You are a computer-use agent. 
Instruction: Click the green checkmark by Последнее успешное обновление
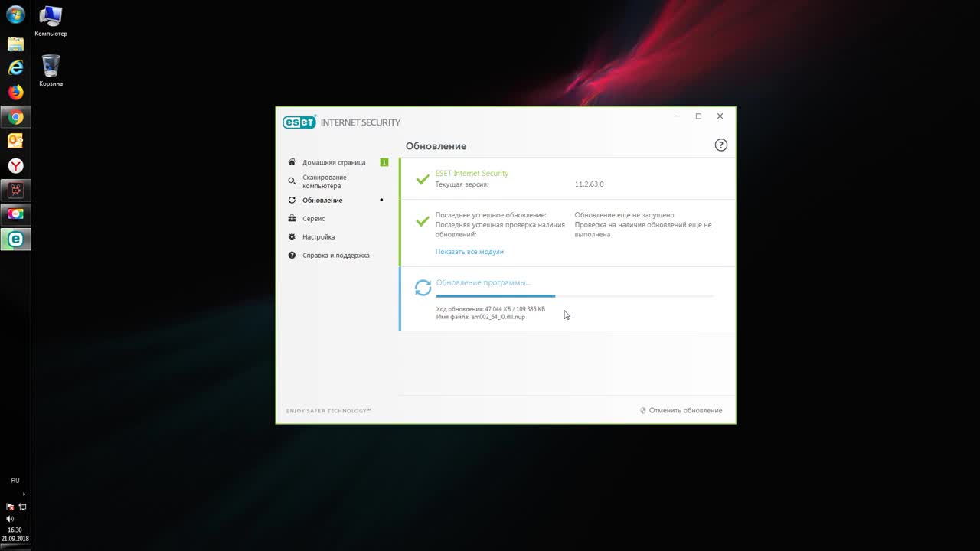coord(423,221)
